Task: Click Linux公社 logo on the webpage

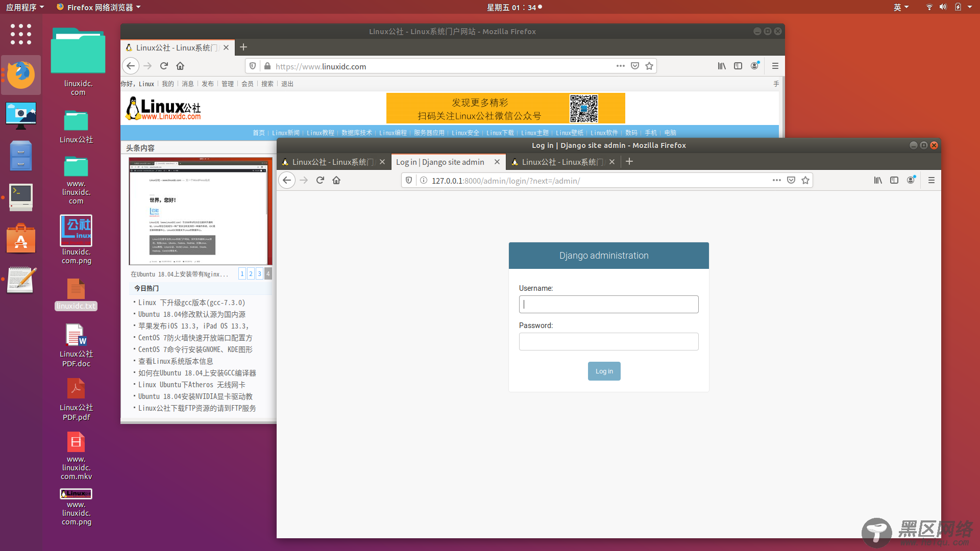Action: [163, 109]
